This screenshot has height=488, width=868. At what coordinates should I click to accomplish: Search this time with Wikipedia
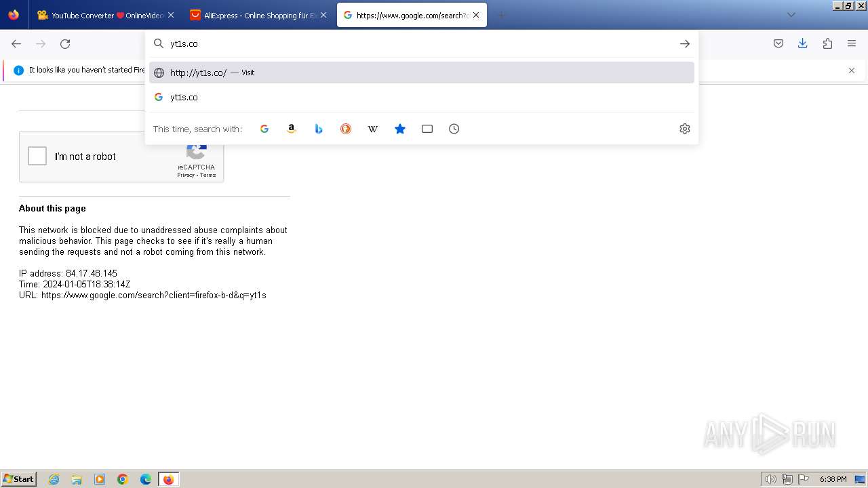pyautogui.click(x=373, y=129)
